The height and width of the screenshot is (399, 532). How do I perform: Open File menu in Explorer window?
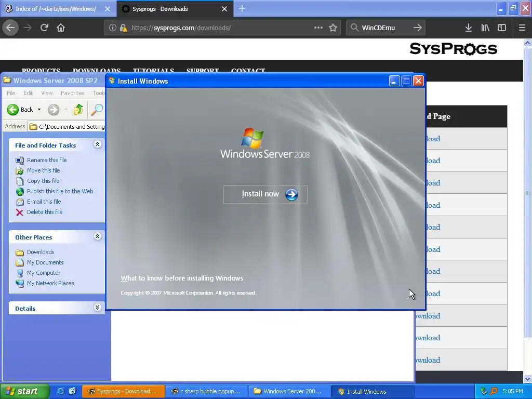pyautogui.click(x=11, y=93)
